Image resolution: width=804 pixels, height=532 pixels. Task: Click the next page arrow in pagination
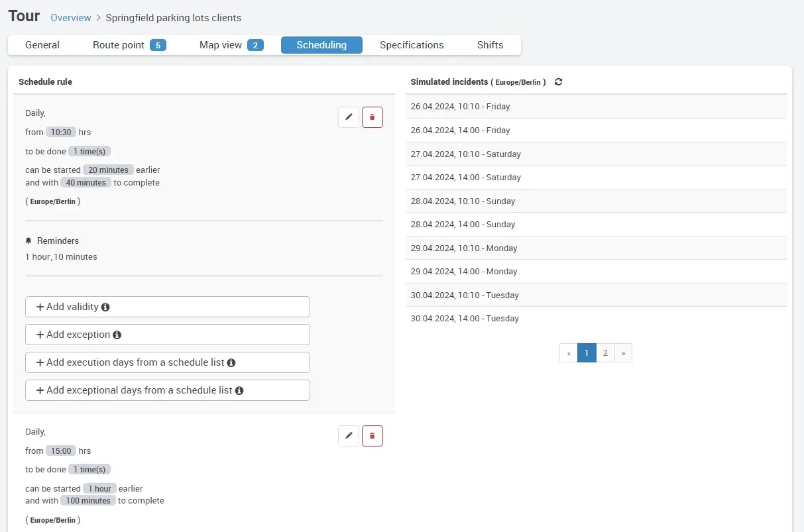tap(623, 353)
